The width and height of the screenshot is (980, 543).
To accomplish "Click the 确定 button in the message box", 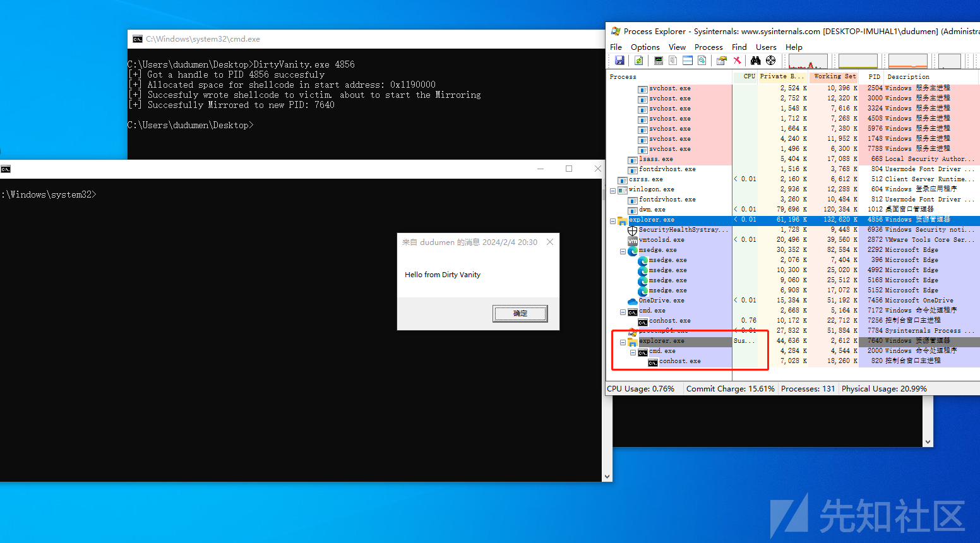I will (x=520, y=313).
